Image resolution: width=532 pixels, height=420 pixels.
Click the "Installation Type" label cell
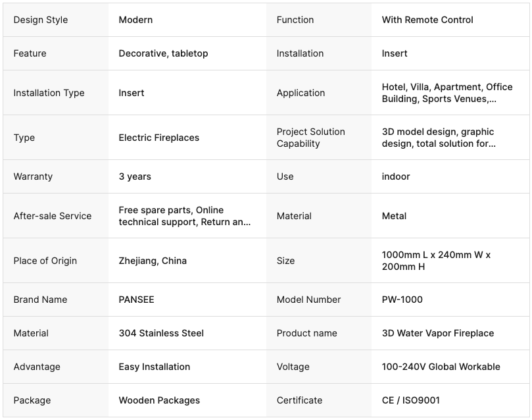49,93
